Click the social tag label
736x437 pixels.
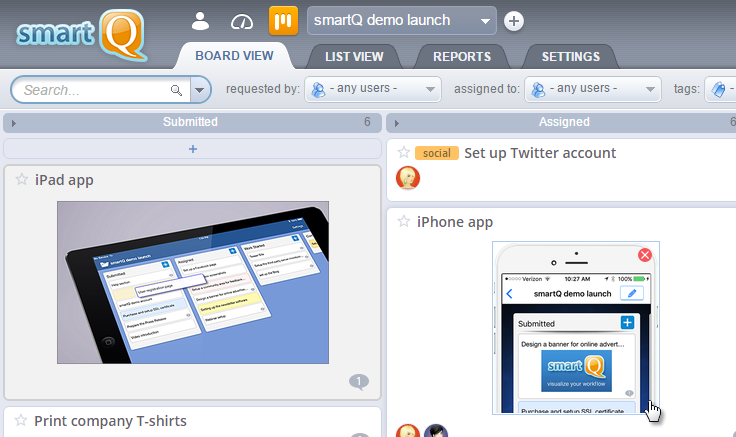pos(436,153)
